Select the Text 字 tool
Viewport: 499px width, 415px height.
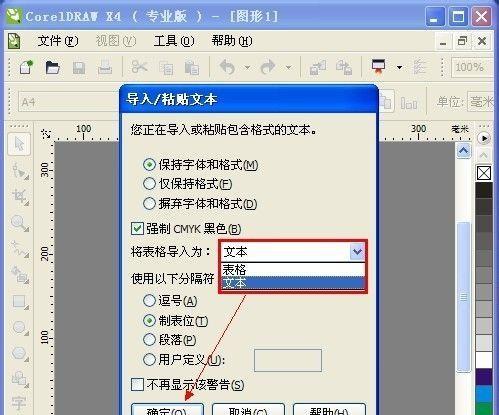tap(19, 403)
